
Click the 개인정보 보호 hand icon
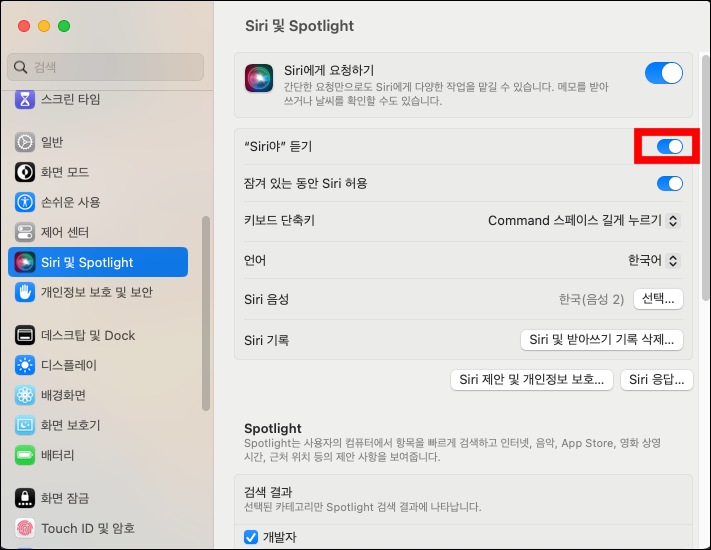[24, 292]
